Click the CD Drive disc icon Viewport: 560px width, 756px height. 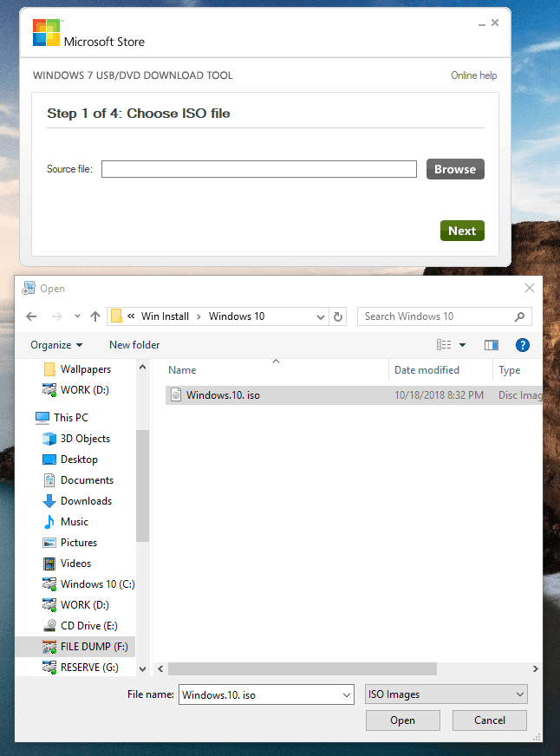click(49, 626)
